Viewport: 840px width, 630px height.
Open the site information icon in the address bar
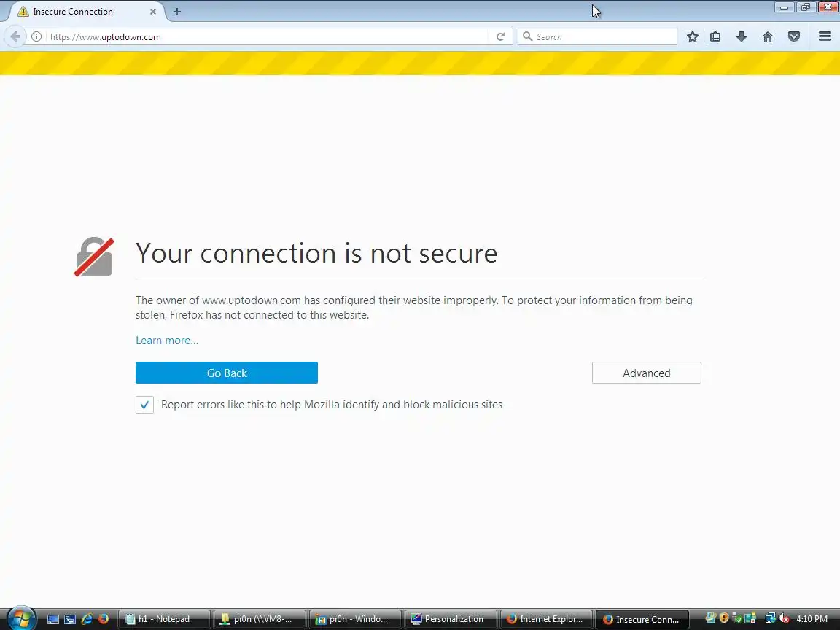click(36, 36)
